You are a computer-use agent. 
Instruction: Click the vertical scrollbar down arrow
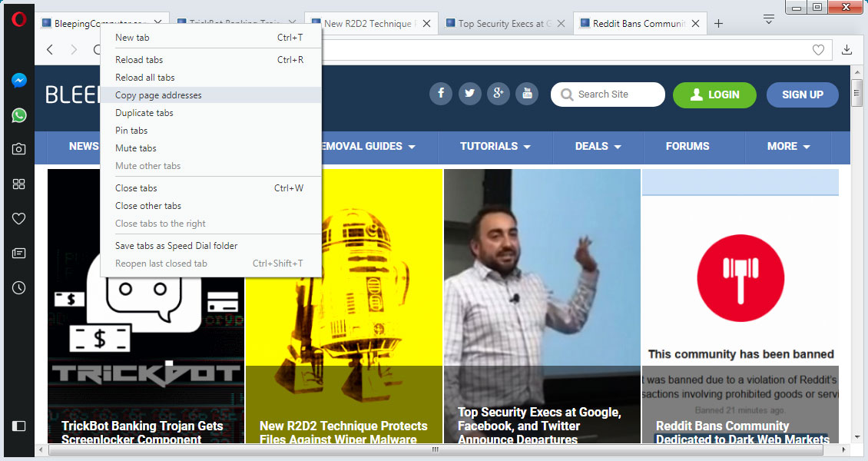[856, 437]
